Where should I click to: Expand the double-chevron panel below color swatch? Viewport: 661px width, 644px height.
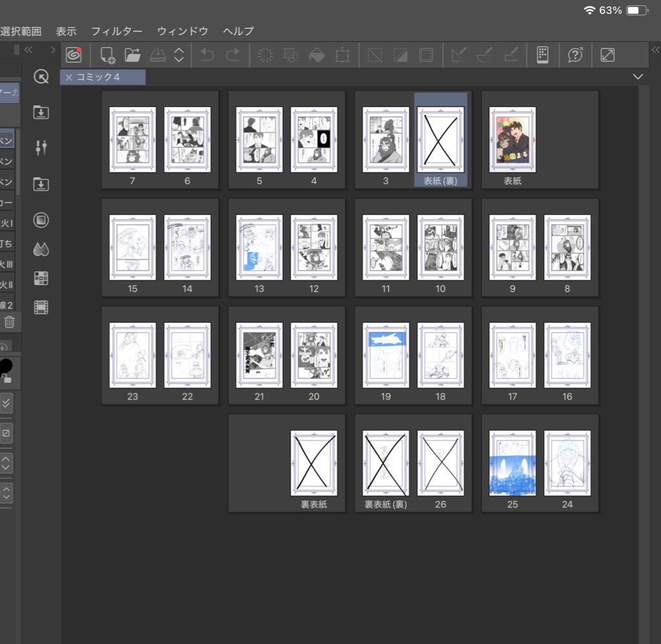6,403
